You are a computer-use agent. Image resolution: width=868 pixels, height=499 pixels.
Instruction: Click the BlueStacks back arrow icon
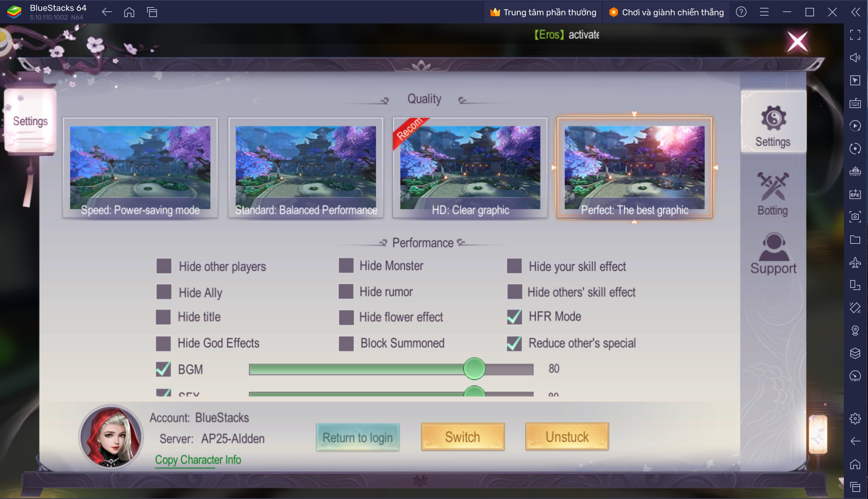click(106, 11)
